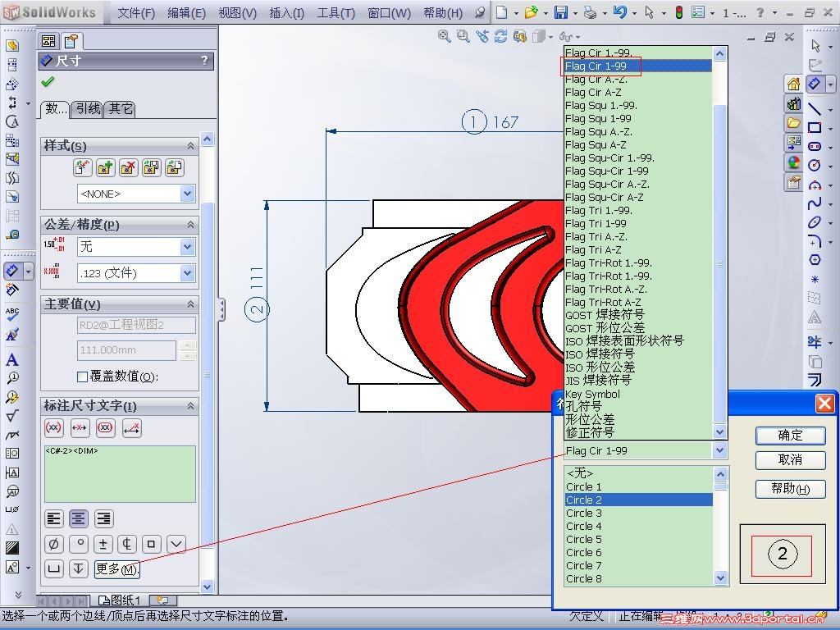Click the Zoom to fit icon
Screen dimensions: 840x630
[444, 36]
